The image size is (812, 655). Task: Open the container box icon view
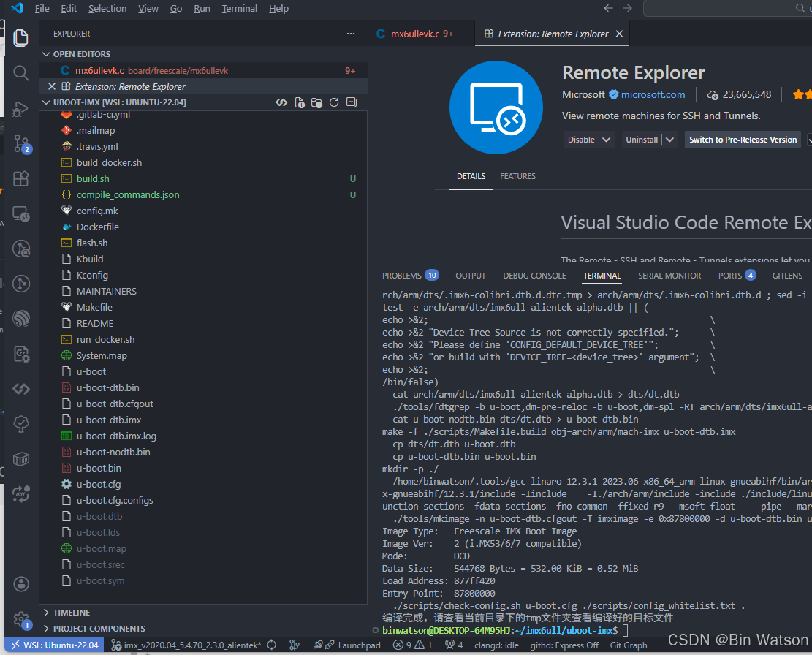tap(20, 459)
